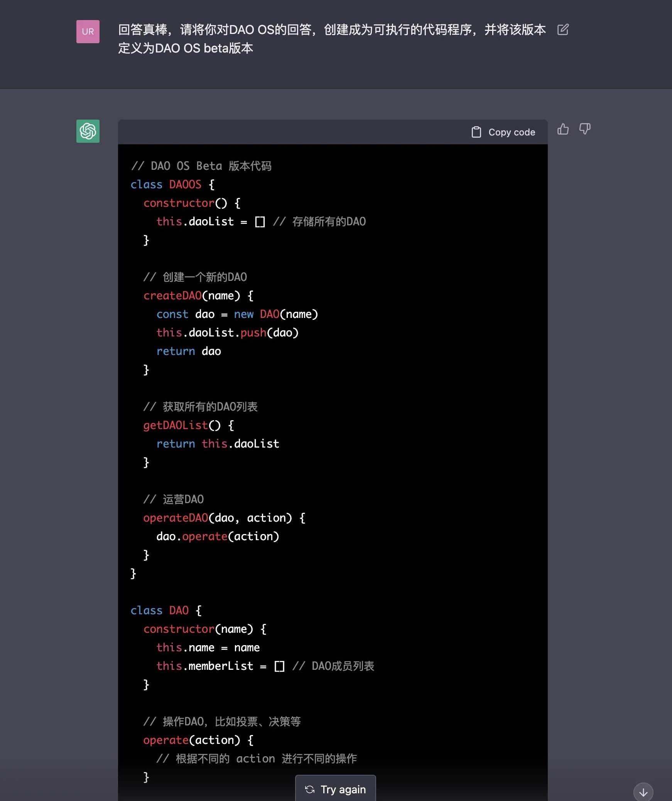
Task: Click the comment '// 创建一个新的DAO'
Action: 195,277
